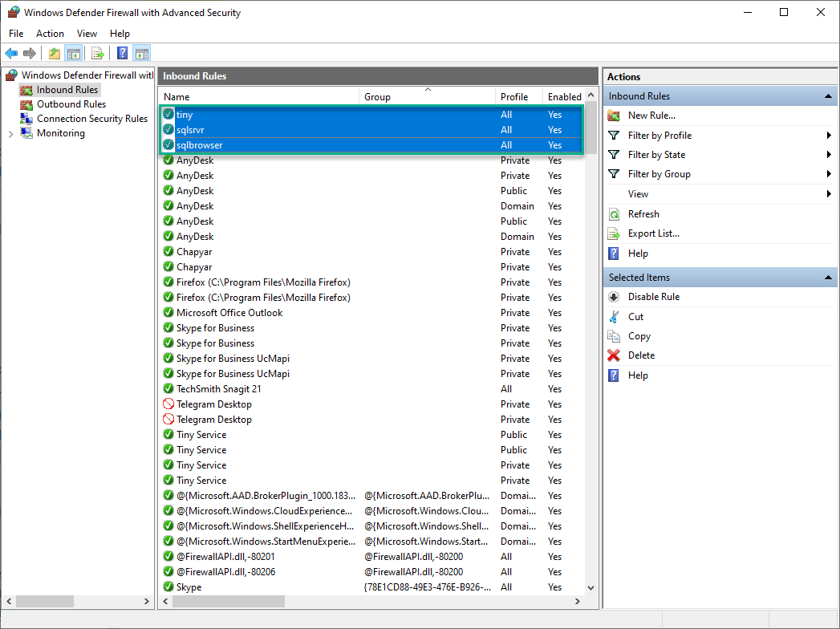Select the sqlbrowser inbound rule
Image resolution: width=840 pixels, height=629 pixels.
tap(371, 144)
